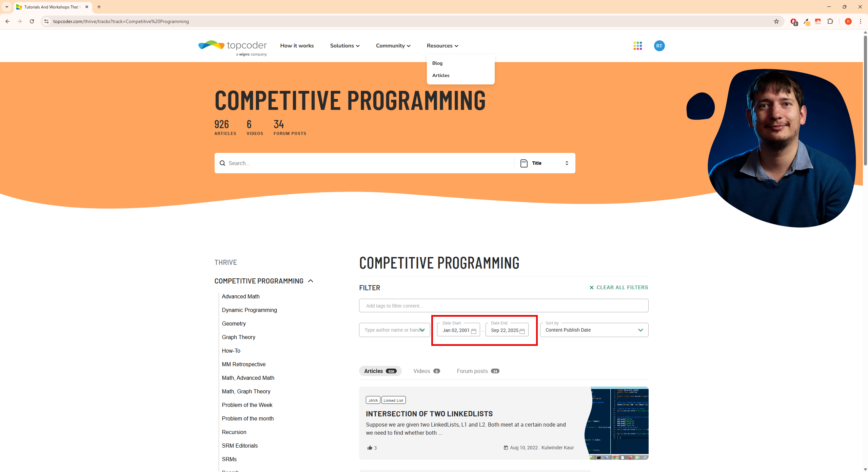868x472 pixels.
Task: Click the Date End calendar icon
Action: 522,331
